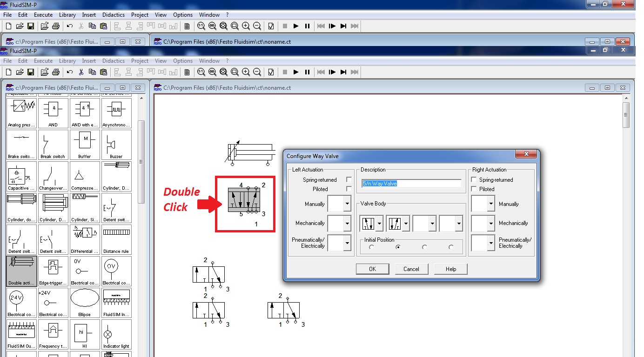Click the New file icon in the topmost toolbar
The image size is (644, 357).
click(8, 26)
